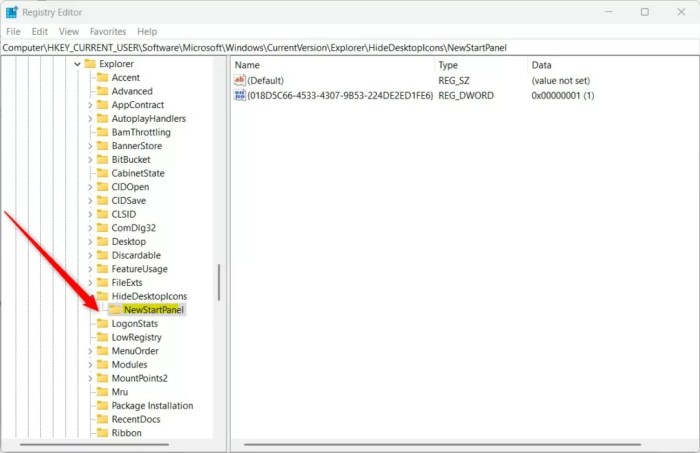This screenshot has width=700, height=453.
Task: Select the (Default) value name
Action: click(x=265, y=81)
